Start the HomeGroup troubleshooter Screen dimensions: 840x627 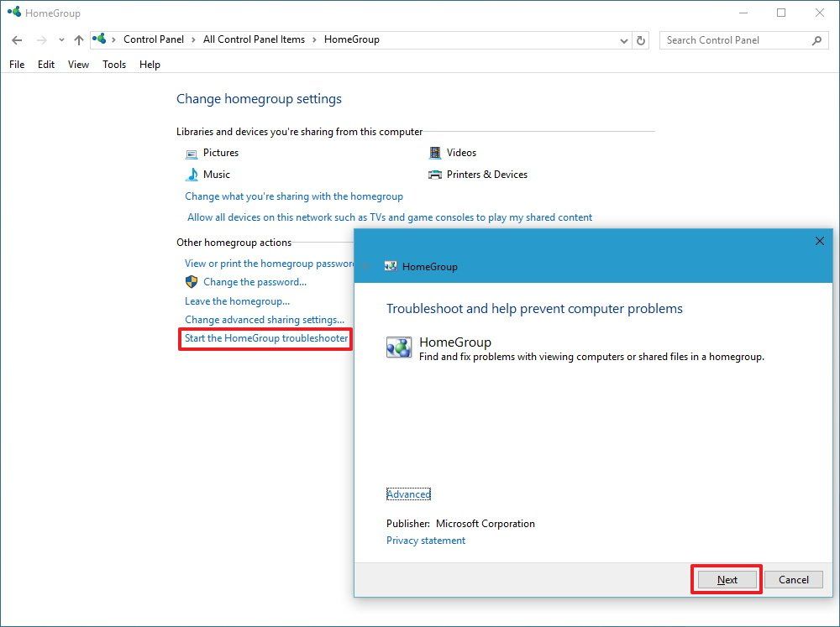tap(266, 338)
